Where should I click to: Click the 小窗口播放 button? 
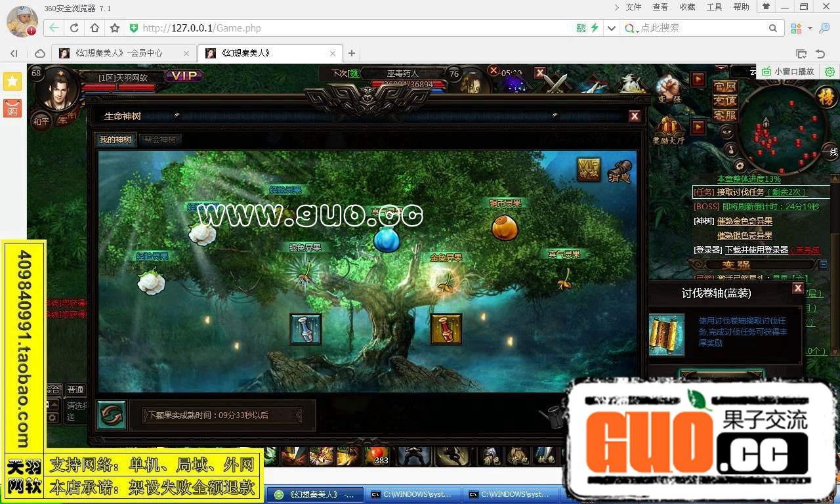(x=787, y=72)
